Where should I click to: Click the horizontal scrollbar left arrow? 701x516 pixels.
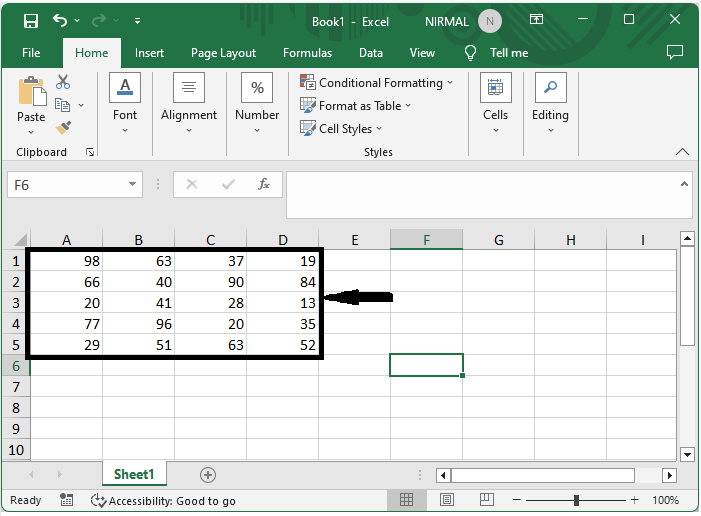[443, 475]
